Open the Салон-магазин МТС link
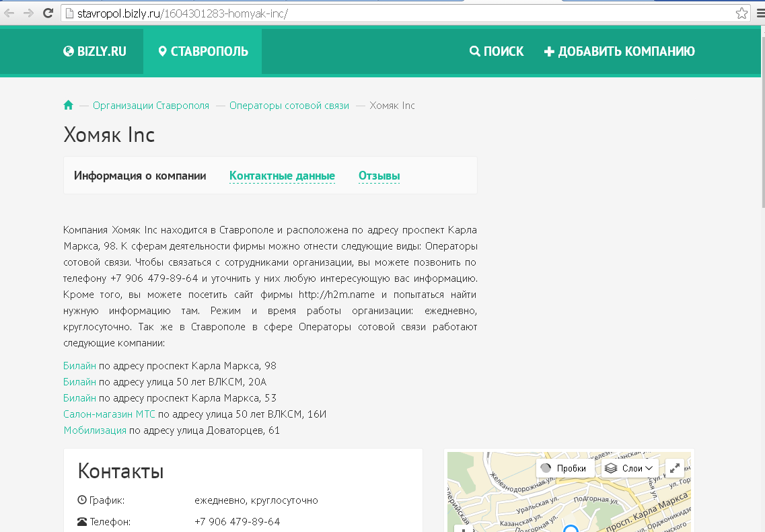The height and width of the screenshot is (532, 765). [109, 414]
